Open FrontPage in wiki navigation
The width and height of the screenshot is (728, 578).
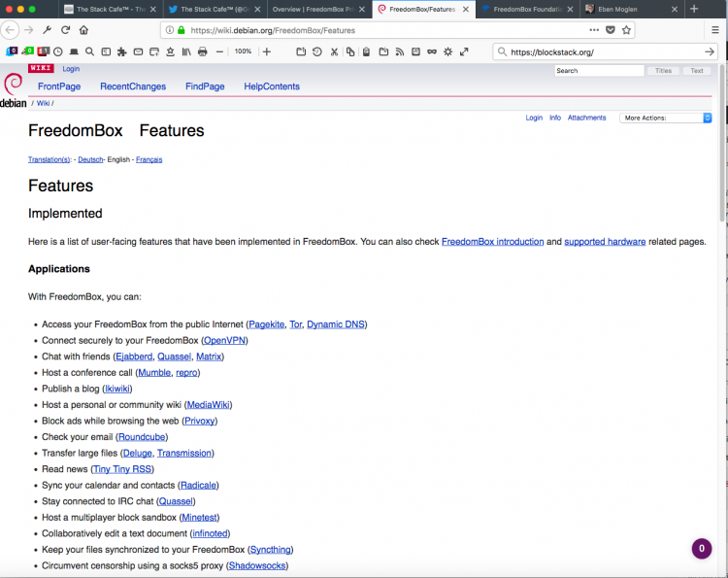(59, 86)
